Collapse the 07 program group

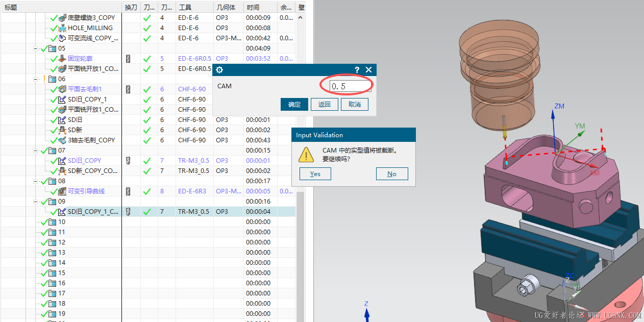click(x=36, y=151)
